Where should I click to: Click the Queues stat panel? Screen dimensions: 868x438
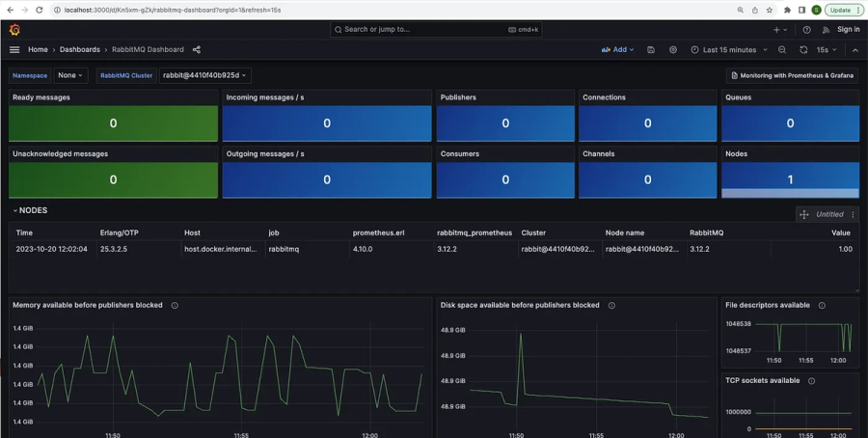791,116
